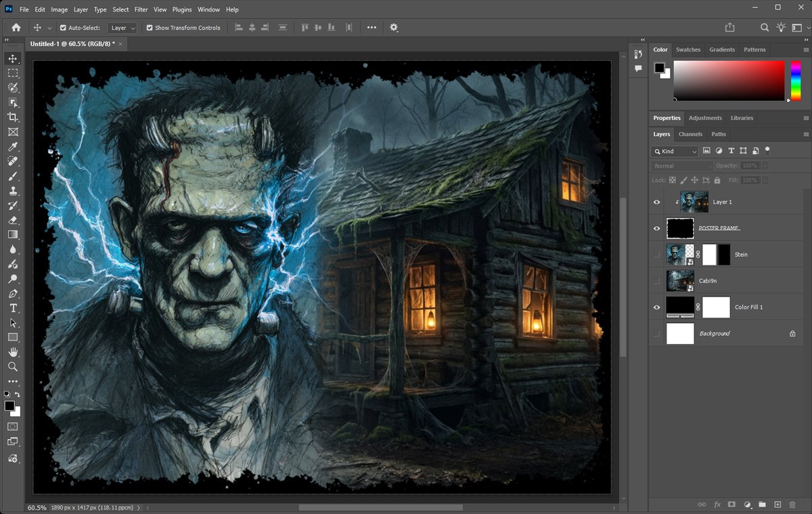Hide the Color Fill 1 layer
Screen dimensions: 812x514
(656, 307)
